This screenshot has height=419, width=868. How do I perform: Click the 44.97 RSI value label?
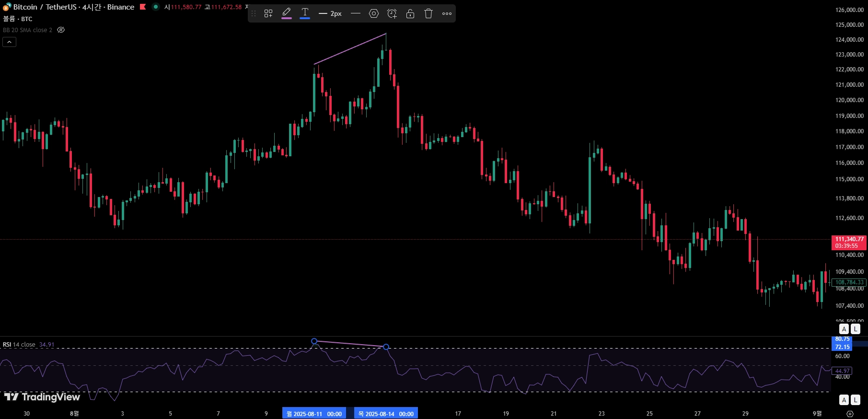pos(842,371)
